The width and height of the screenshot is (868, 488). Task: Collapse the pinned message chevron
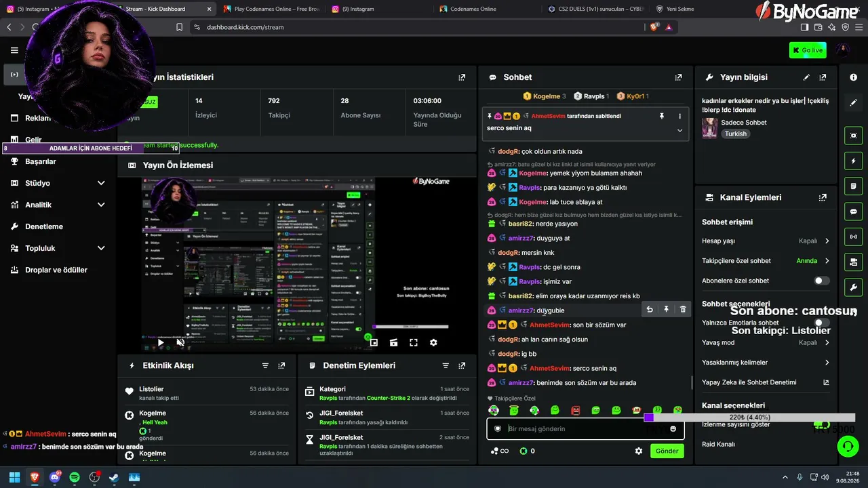[x=679, y=130]
